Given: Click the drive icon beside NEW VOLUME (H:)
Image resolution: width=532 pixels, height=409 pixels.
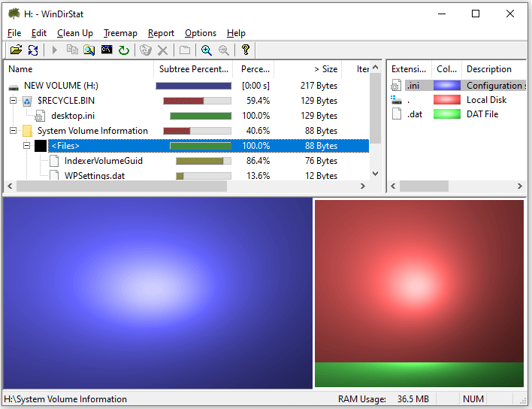Looking at the screenshot, I should (14, 87).
